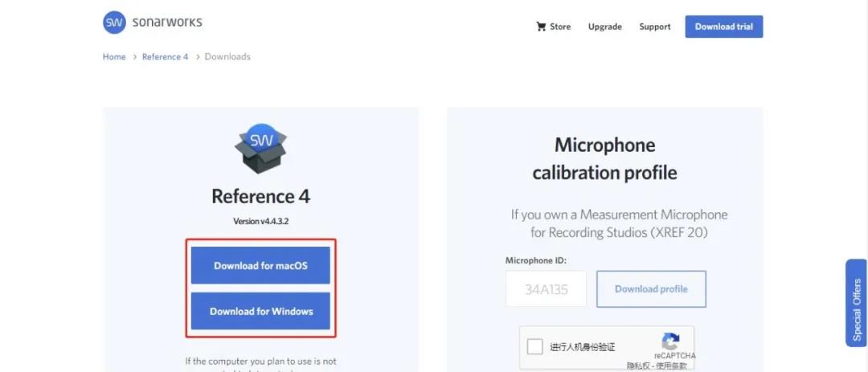
Task: Select Reference 4 in the breadcrumb
Action: click(165, 57)
